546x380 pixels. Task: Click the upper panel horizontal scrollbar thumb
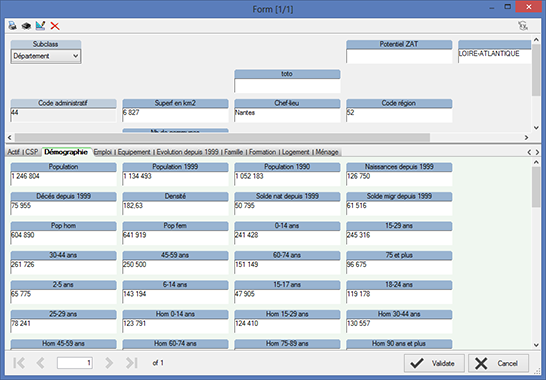tap(223, 137)
